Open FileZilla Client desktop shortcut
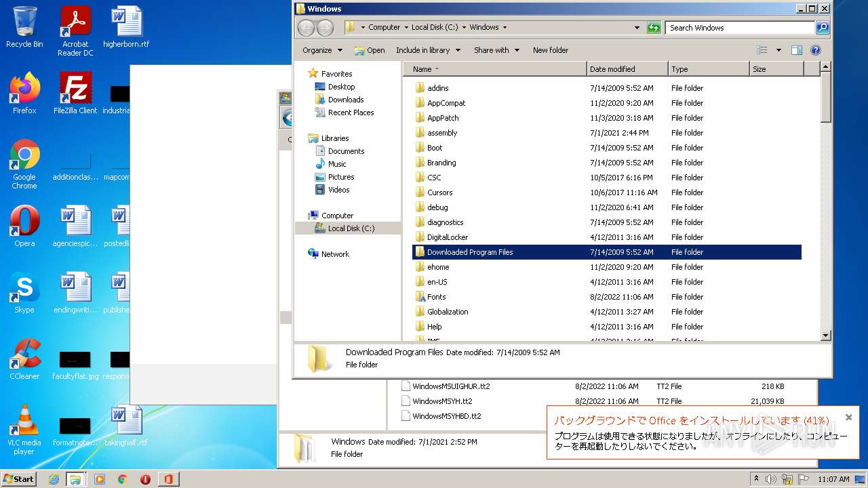The width and height of the screenshot is (868, 488). pos(75,93)
